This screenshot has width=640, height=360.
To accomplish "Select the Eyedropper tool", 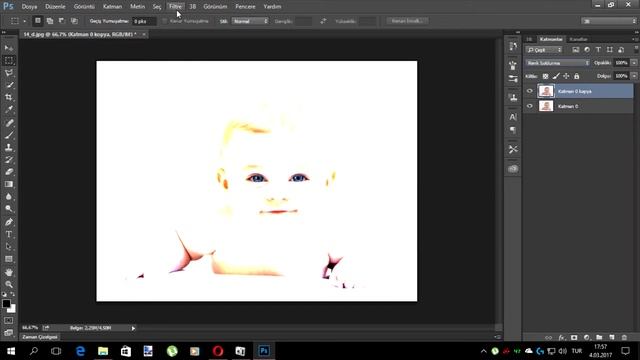I will click(x=9, y=109).
